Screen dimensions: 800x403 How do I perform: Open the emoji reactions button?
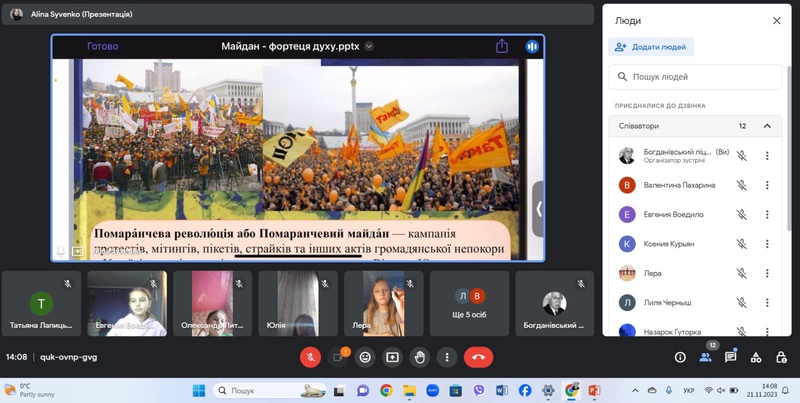(365, 358)
